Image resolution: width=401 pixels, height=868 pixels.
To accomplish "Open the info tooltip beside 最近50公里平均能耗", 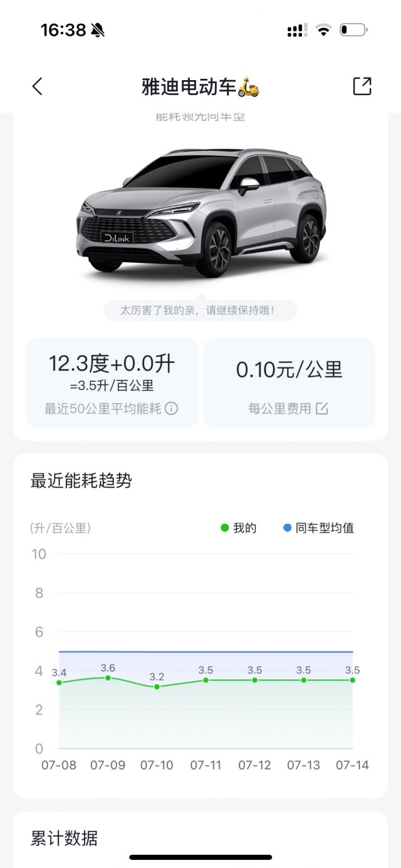I will (x=170, y=409).
